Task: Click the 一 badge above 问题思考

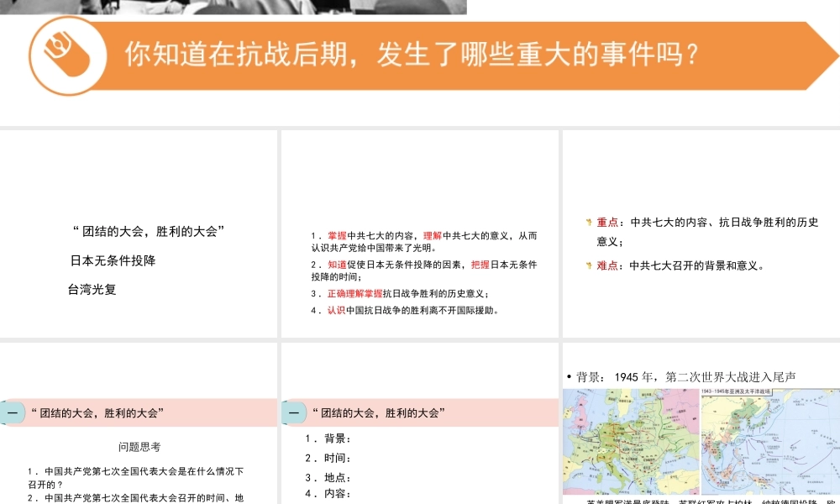Action: 13,412
